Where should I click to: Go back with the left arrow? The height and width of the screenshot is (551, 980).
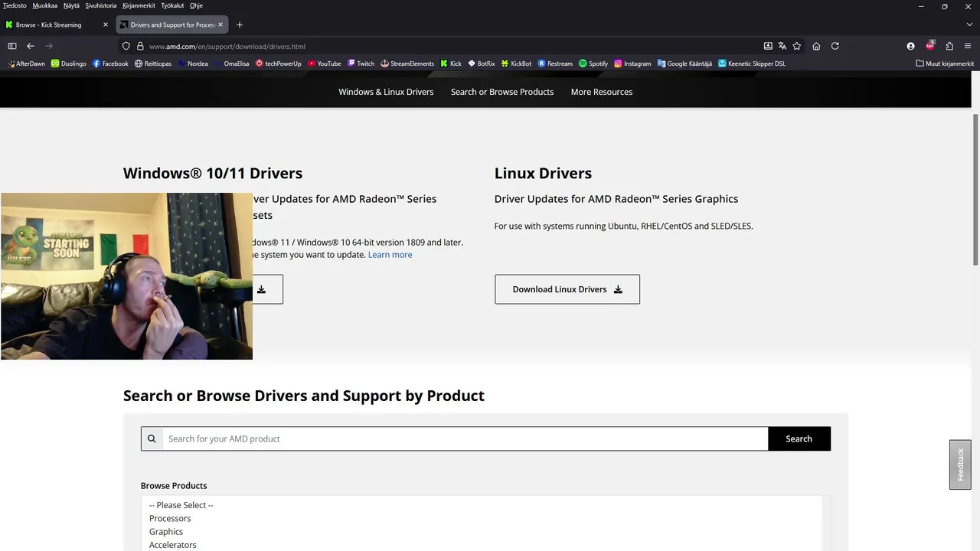[31, 46]
